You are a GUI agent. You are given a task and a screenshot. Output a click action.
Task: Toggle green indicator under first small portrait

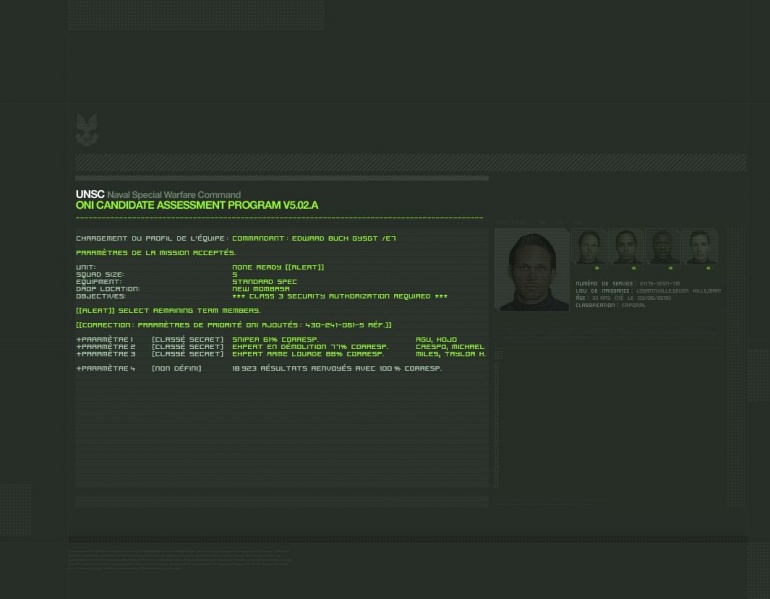pyautogui.click(x=597, y=268)
